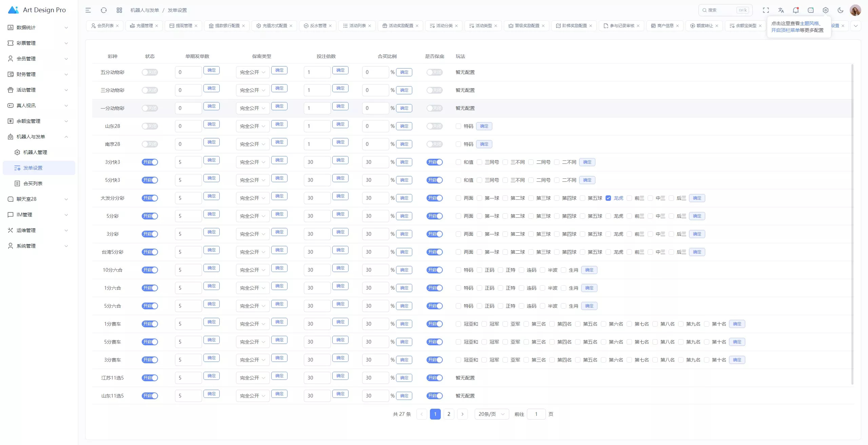868x445 pixels.
Task: Open the language translation icon
Action: pyautogui.click(x=781, y=10)
